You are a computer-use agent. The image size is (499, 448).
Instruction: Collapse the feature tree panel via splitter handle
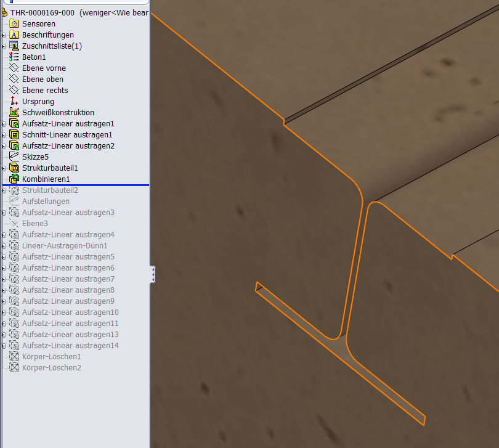[x=153, y=274]
